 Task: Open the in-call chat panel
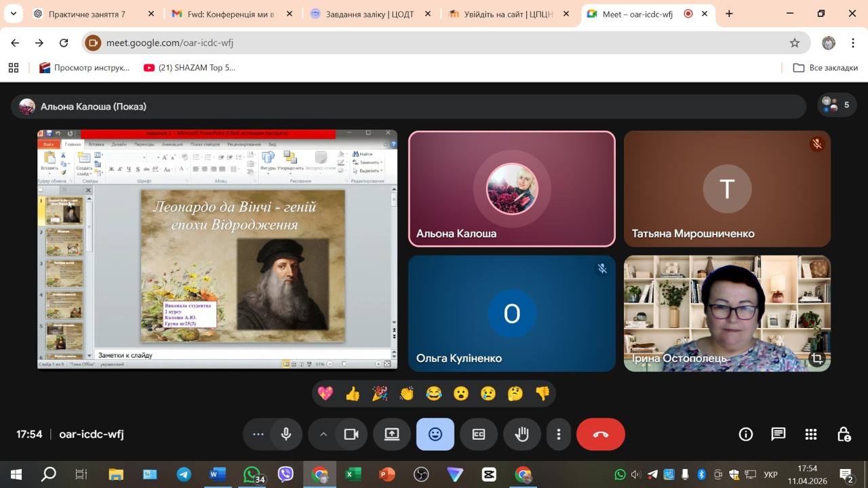tap(778, 434)
